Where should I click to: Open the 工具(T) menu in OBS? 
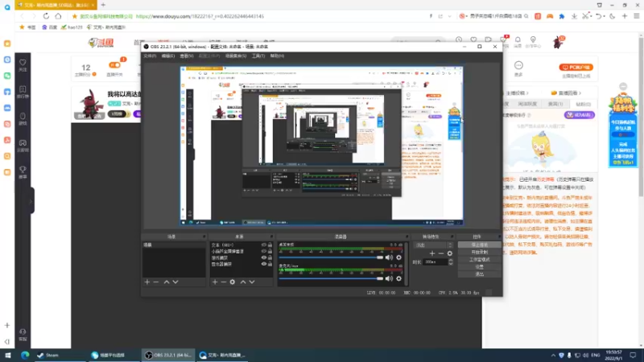(258, 56)
